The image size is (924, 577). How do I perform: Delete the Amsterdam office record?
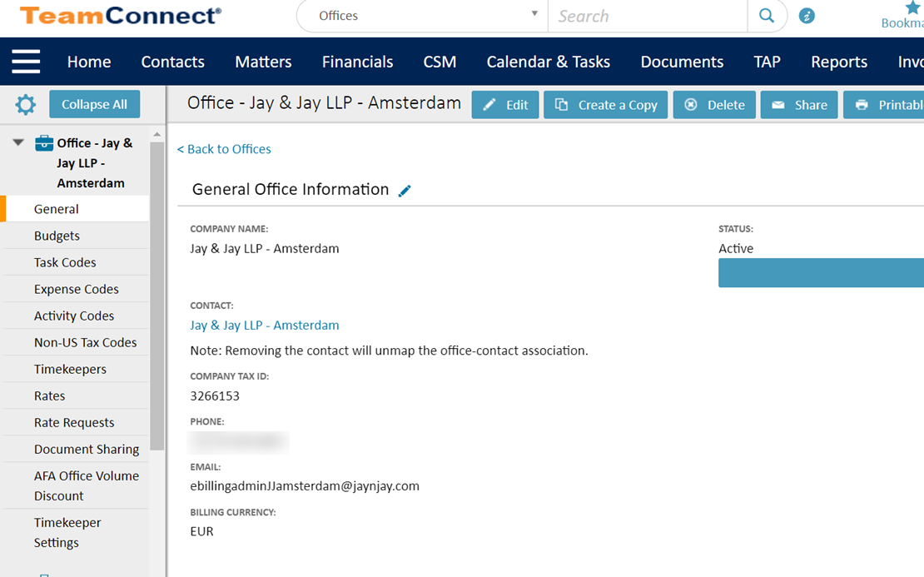(x=713, y=105)
